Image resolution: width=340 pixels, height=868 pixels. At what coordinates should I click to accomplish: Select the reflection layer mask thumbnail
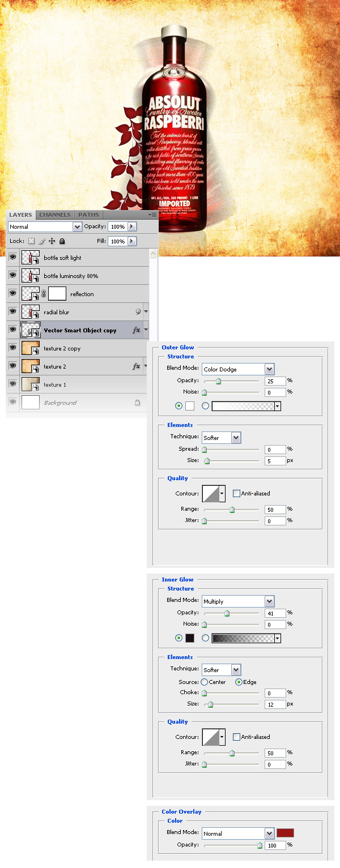[57, 294]
